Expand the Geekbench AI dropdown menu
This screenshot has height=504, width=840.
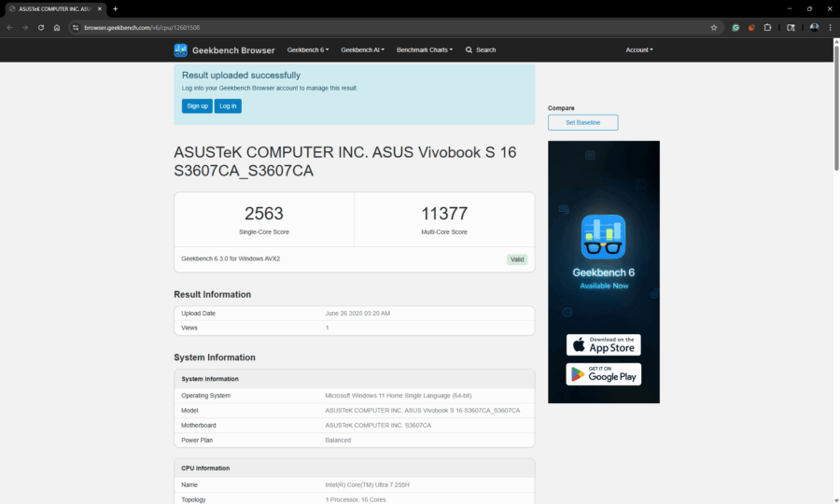point(363,49)
